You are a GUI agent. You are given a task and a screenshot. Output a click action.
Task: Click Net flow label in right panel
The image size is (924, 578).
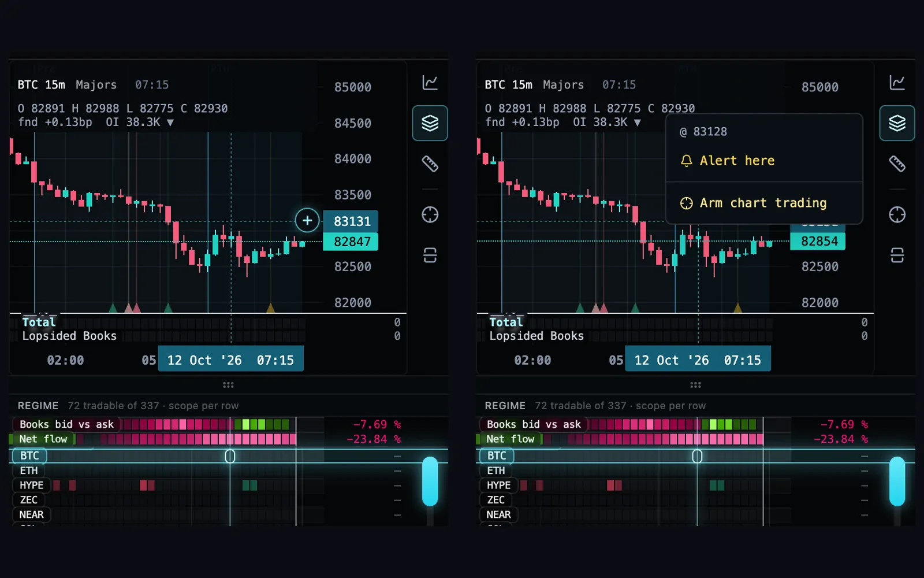pos(511,439)
